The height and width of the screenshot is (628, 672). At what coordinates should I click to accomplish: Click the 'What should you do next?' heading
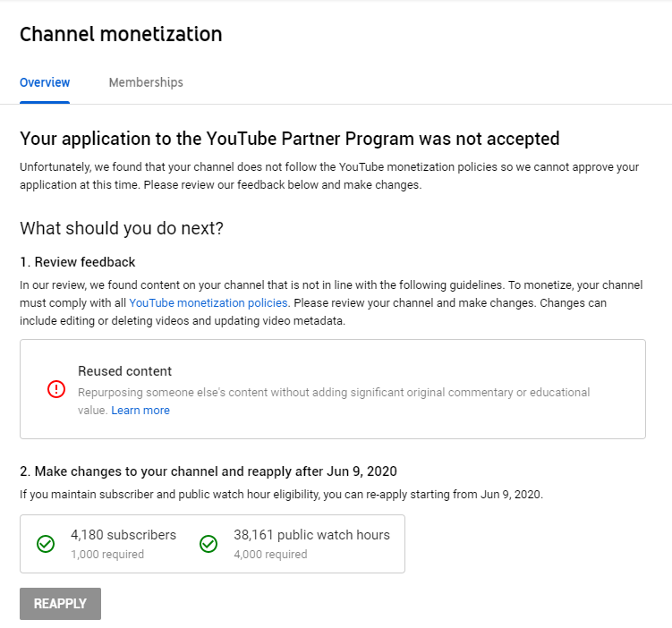pos(122,228)
